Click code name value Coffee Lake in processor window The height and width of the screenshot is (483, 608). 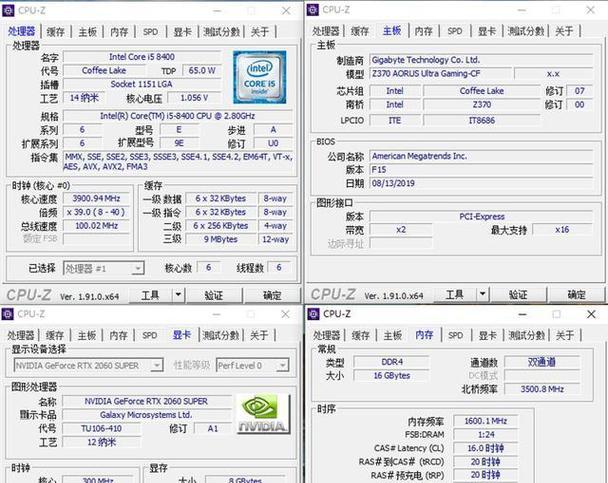tap(104, 71)
